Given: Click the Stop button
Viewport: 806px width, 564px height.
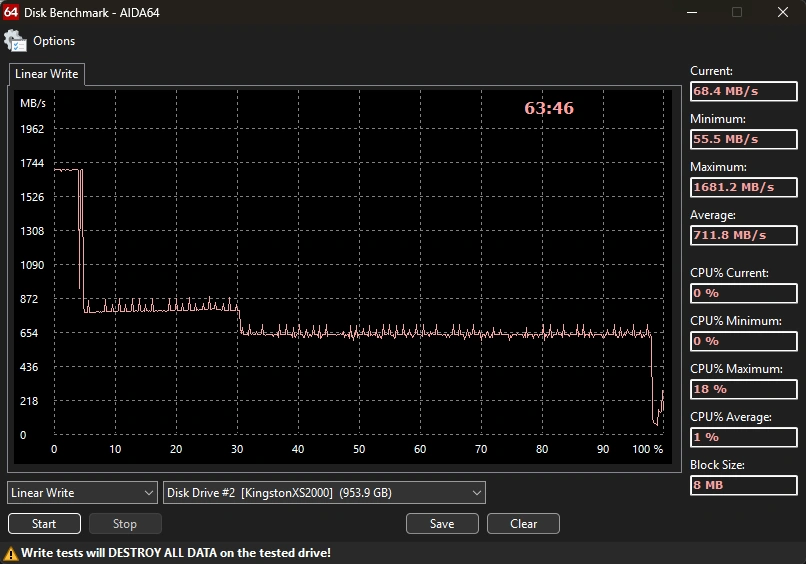Looking at the screenshot, I should point(125,523).
